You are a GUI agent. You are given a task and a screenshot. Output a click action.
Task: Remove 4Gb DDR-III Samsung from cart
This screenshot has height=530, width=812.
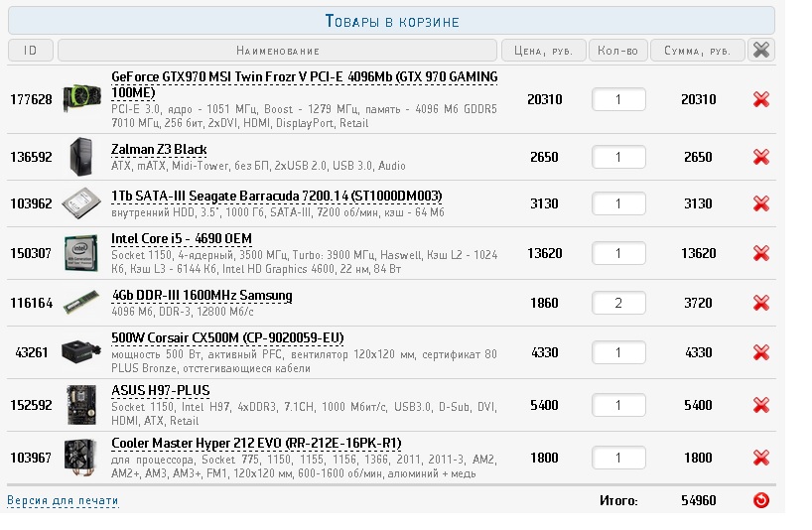[760, 303]
